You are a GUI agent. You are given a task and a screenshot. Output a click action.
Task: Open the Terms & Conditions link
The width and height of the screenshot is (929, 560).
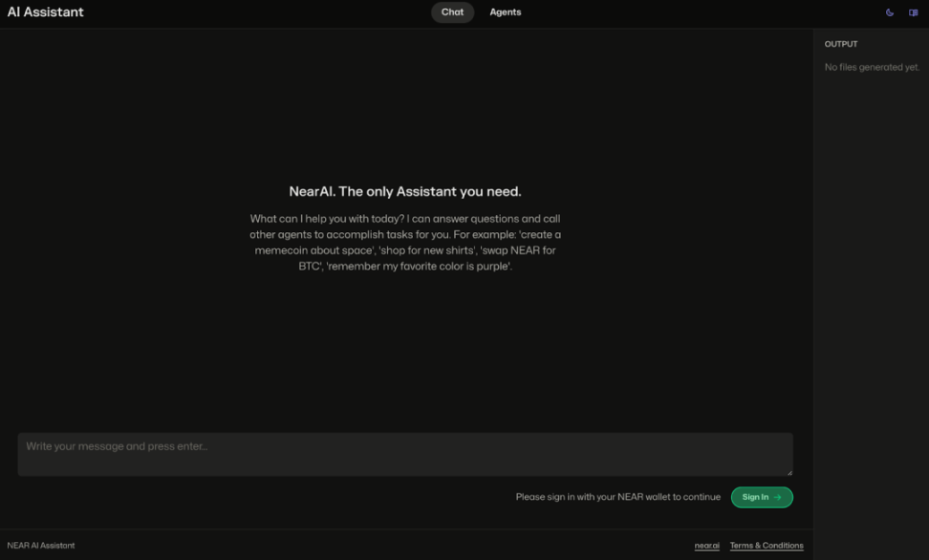pyautogui.click(x=767, y=546)
